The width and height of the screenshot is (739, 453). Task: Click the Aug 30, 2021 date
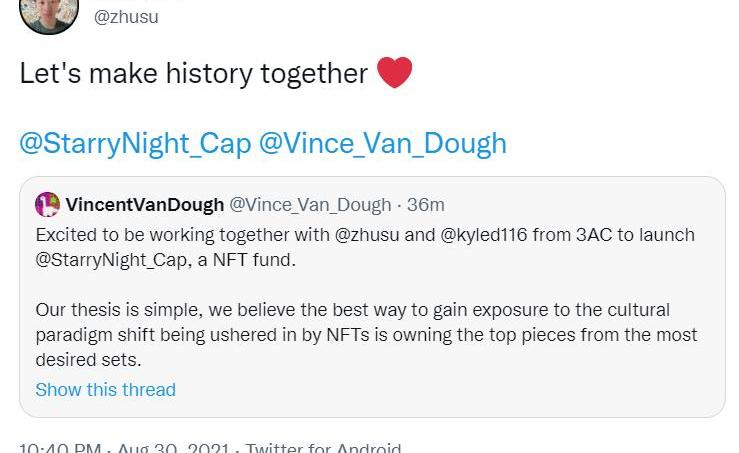[173, 448]
